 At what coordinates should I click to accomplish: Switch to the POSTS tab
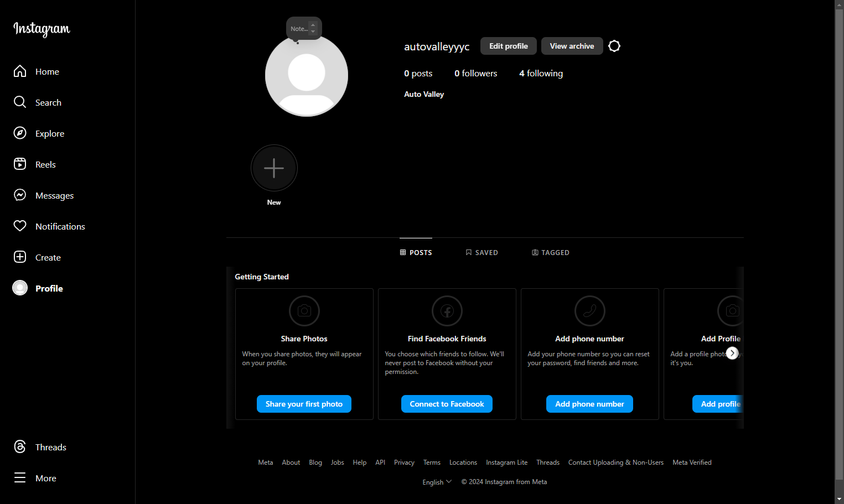tap(416, 252)
